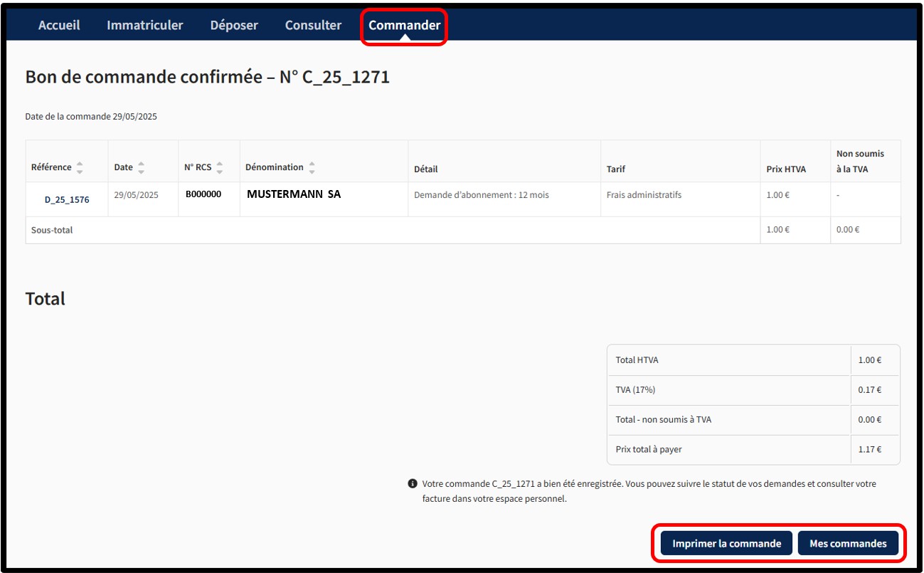Select the B000000 RCS number cell
This screenshot has height=573, width=924.
pyautogui.click(x=203, y=194)
